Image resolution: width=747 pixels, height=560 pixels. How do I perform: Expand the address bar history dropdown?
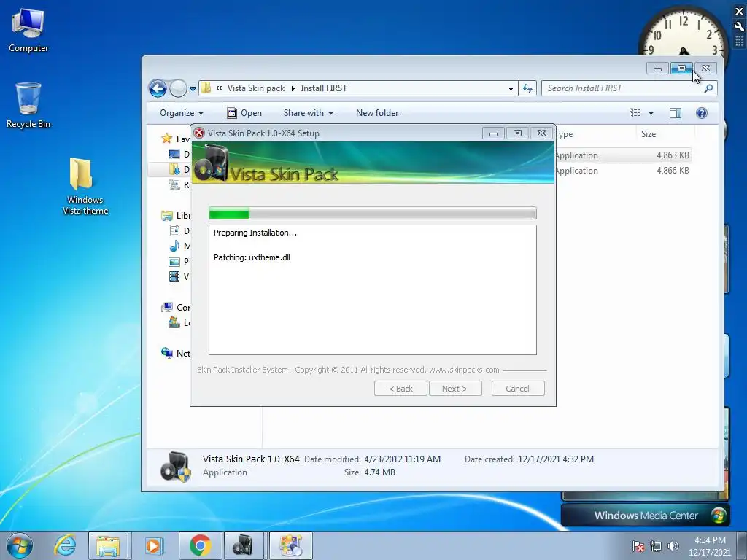[511, 88]
